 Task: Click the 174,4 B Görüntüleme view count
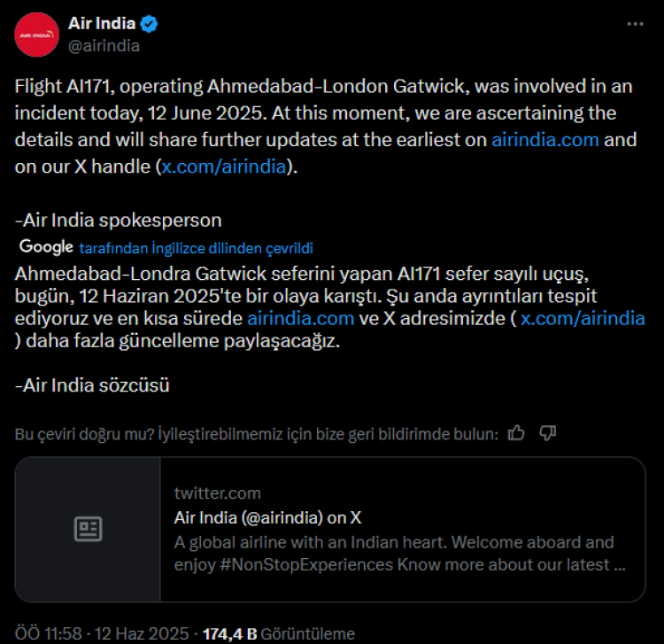point(279,634)
